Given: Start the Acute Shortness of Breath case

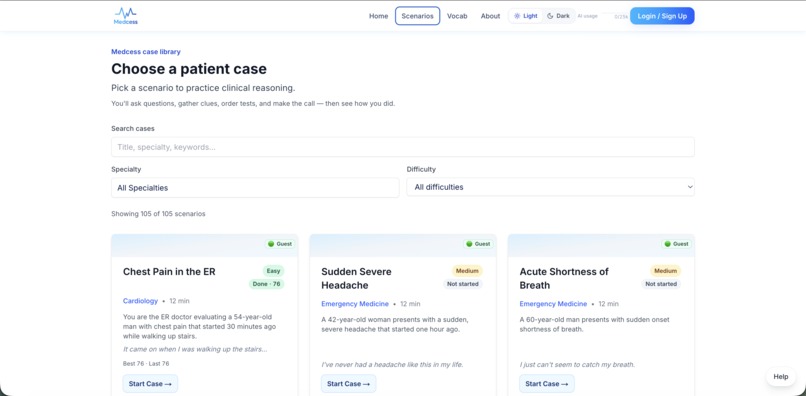Looking at the screenshot, I should tap(547, 384).
